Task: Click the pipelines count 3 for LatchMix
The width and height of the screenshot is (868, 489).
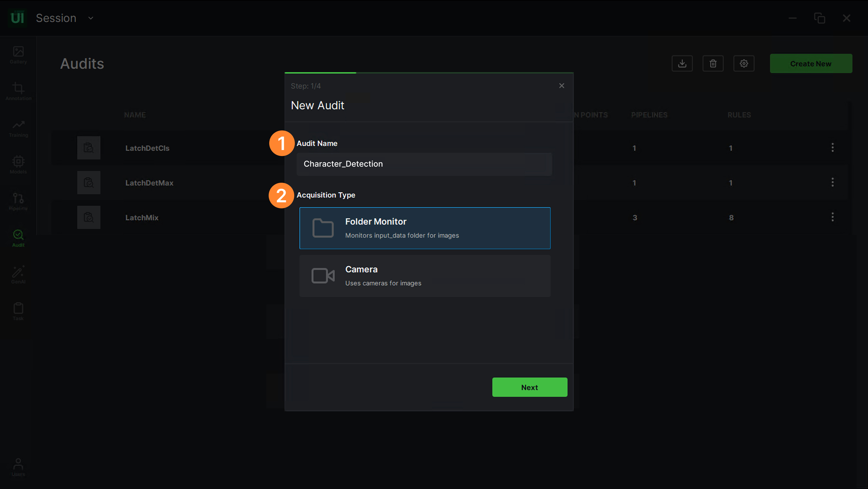Action: point(635,217)
